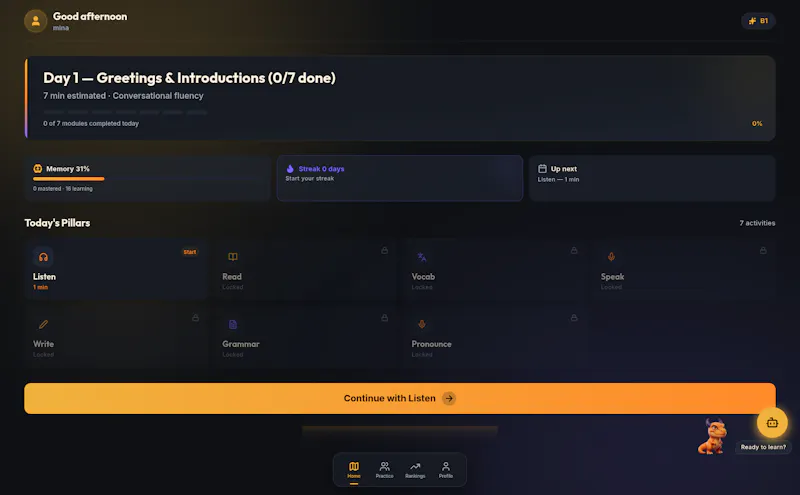The height and width of the screenshot is (495, 800).
Task: Click the Memory progress bar
Action: pyautogui.click(x=148, y=179)
